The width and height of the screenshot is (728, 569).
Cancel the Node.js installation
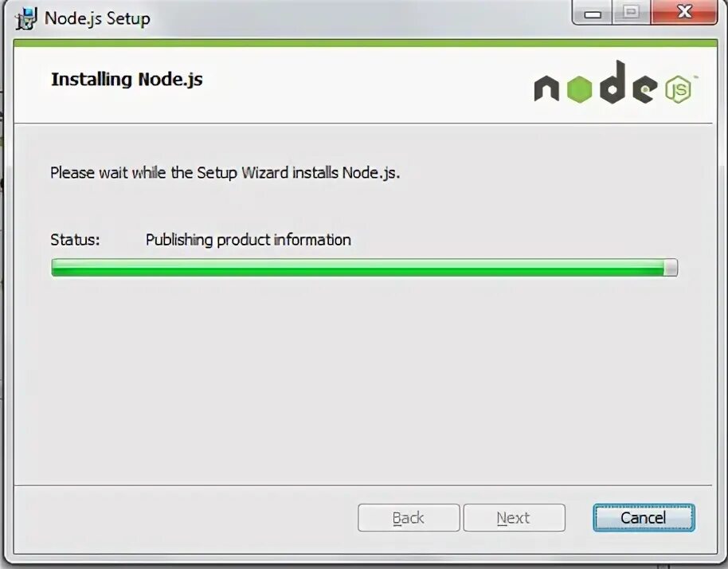(x=644, y=517)
